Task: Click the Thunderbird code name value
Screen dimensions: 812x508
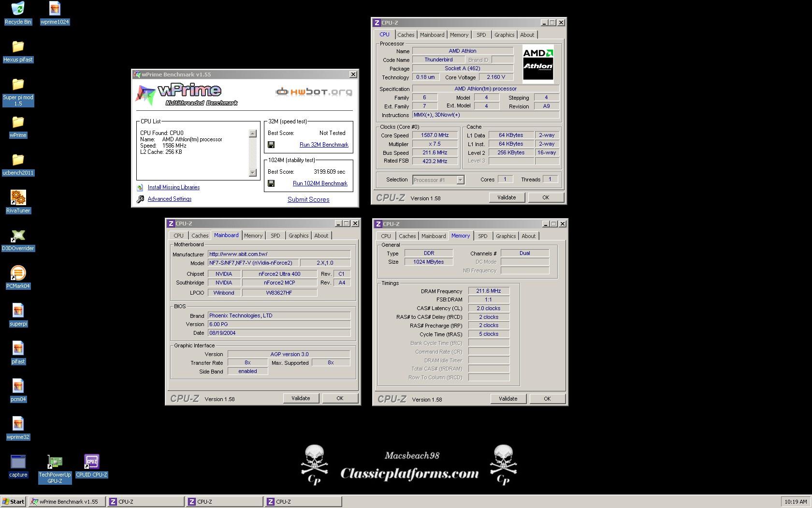Action: point(438,60)
